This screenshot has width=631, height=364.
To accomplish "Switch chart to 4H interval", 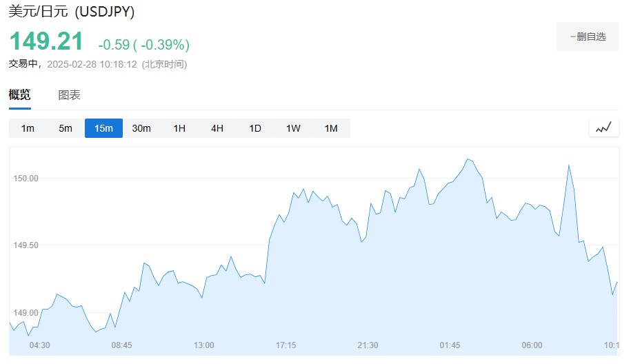I will coord(217,128).
